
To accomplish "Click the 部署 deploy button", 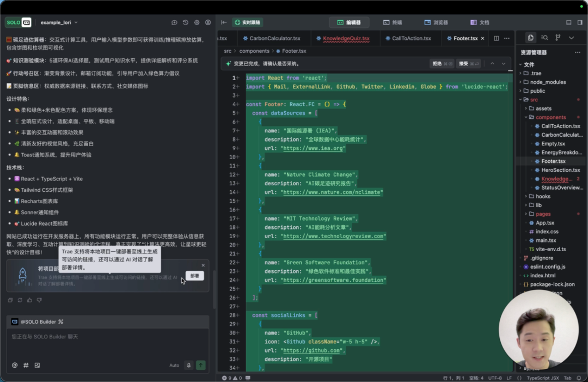I will click(195, 276).
